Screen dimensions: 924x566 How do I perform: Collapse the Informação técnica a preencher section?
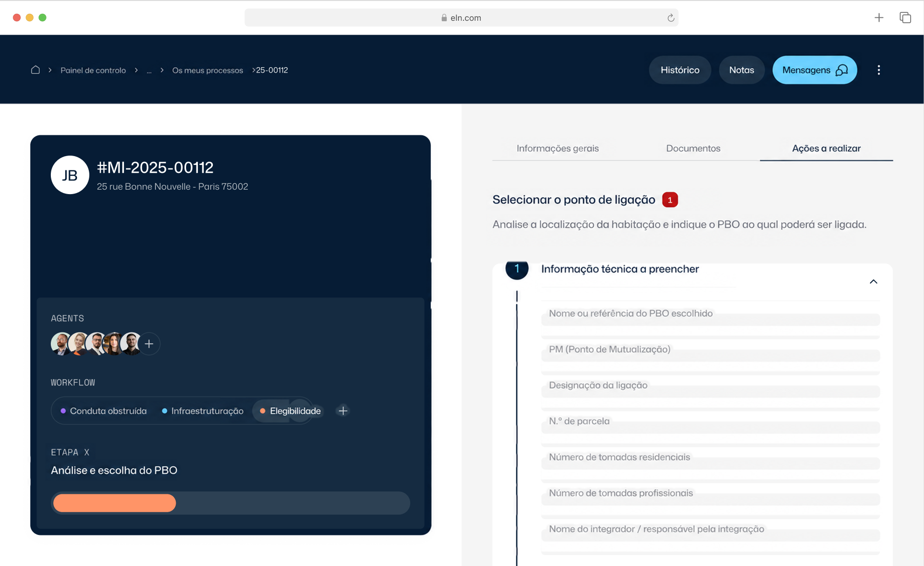pos(873,282)
